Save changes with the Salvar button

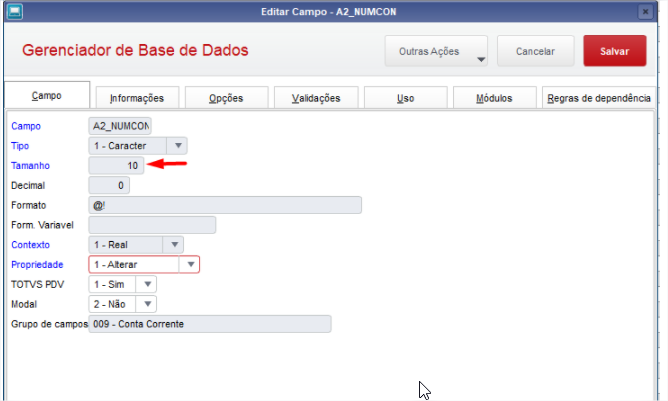615,51
